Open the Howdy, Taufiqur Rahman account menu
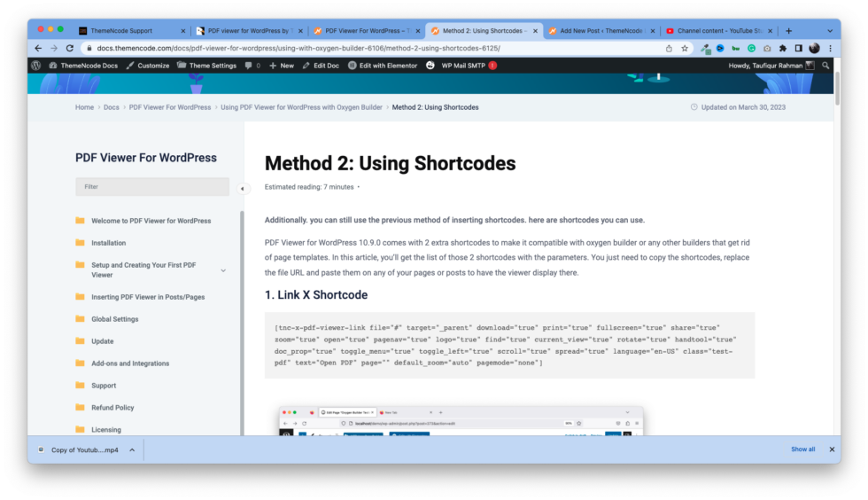This screenshot has width=868, height=500. click(771, 66)
